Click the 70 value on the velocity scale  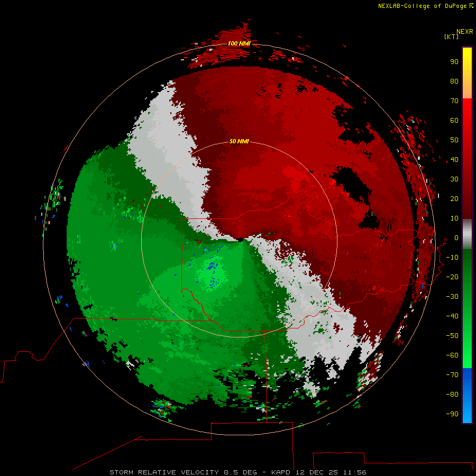click(x=454, y=101)
